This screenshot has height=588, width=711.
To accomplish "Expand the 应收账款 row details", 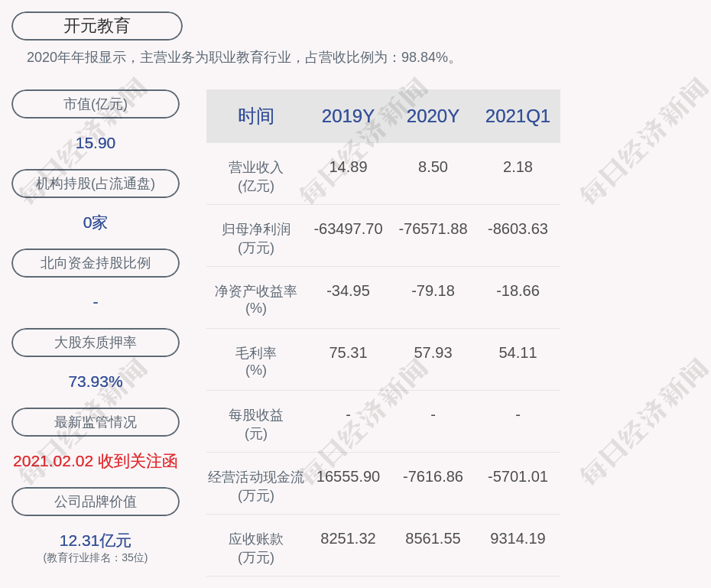I will coord(256,545).
